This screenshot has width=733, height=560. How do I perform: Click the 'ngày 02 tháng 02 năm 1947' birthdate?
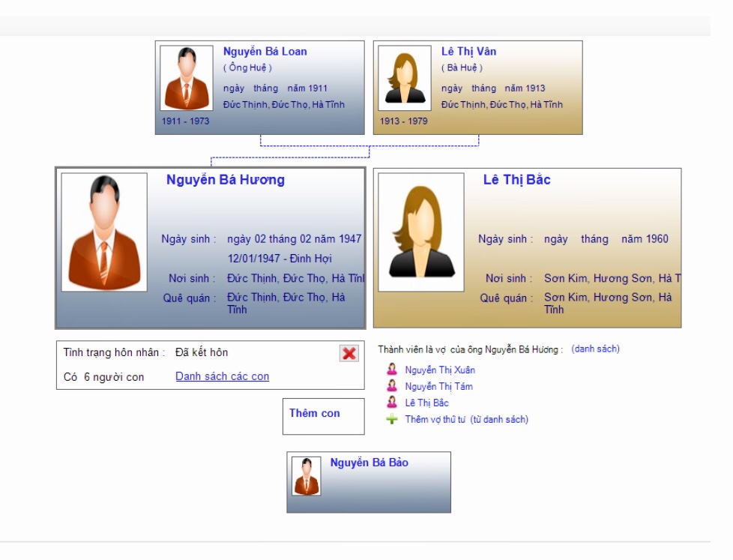click(294, 239)
